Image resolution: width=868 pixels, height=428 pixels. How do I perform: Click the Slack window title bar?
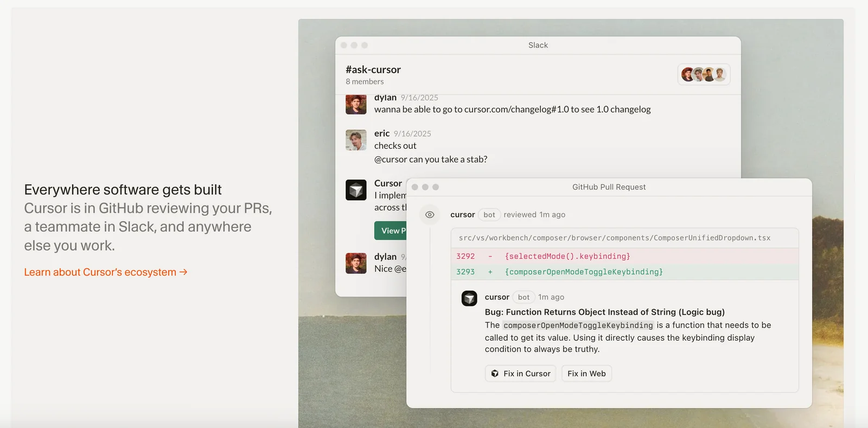538,45
